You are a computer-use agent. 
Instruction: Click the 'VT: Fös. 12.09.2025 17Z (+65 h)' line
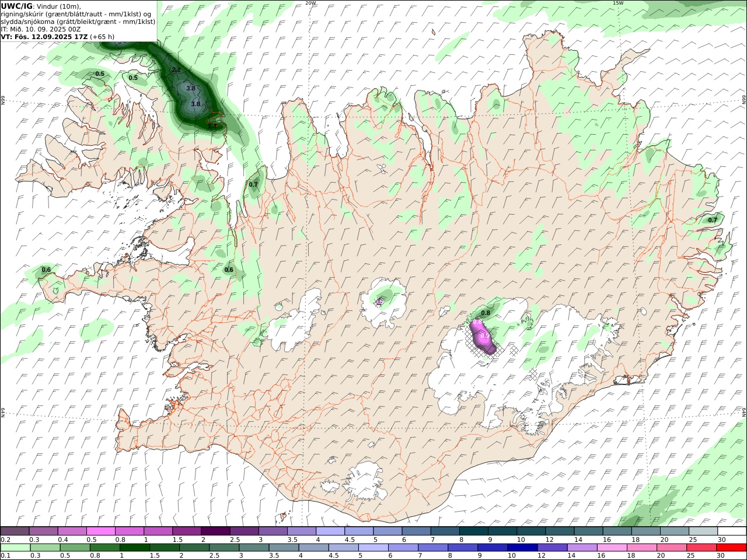[57, 36]
